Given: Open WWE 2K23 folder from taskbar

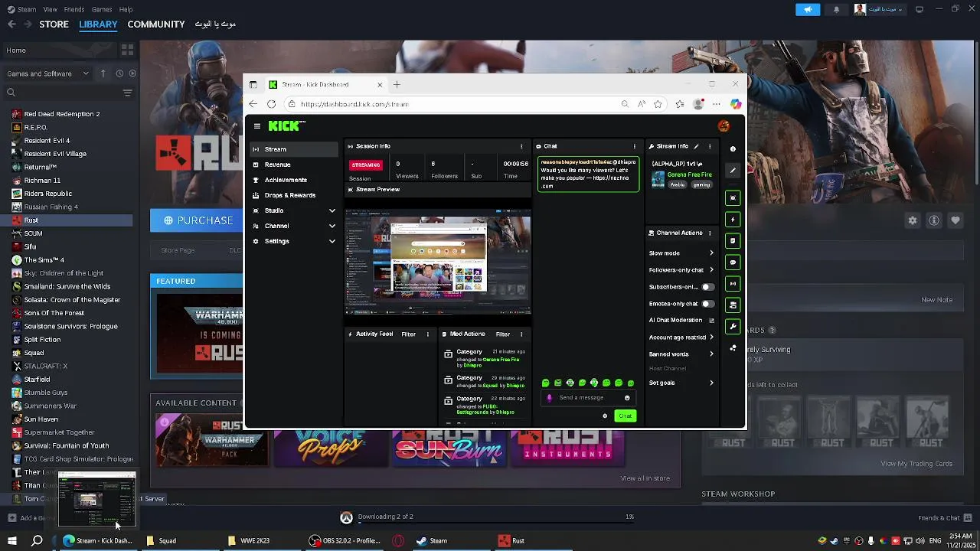Looking at the screenshot, I should point(255,541).
